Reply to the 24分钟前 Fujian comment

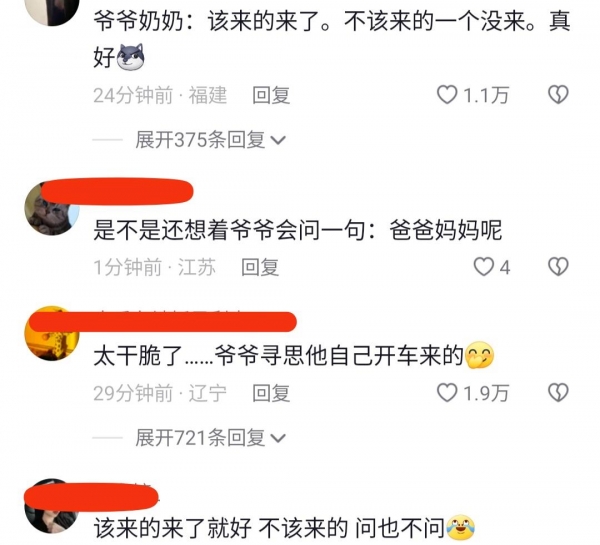pos(271,95)
